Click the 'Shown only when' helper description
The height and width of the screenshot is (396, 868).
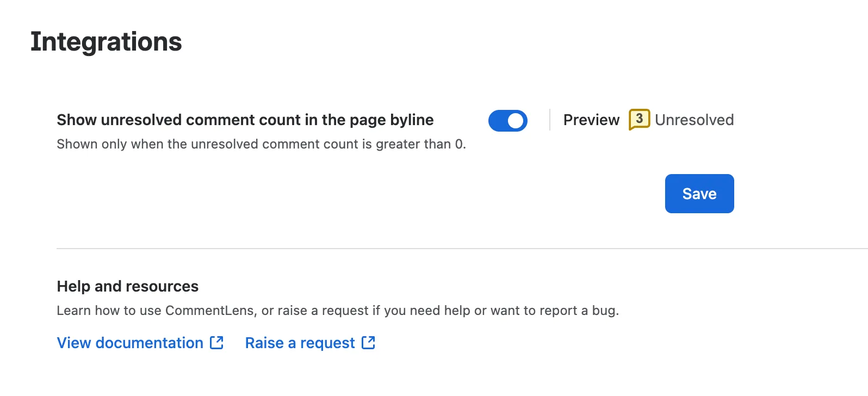pos(262,144)
